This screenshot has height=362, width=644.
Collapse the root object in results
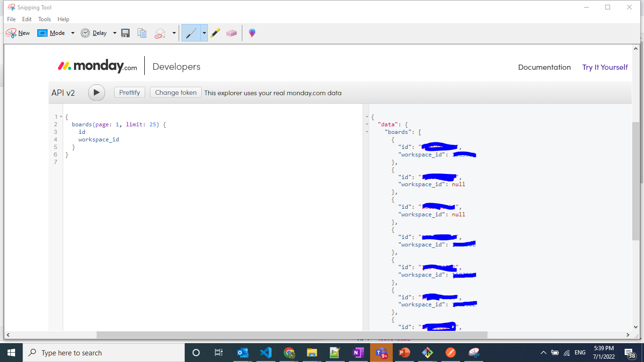367,117
